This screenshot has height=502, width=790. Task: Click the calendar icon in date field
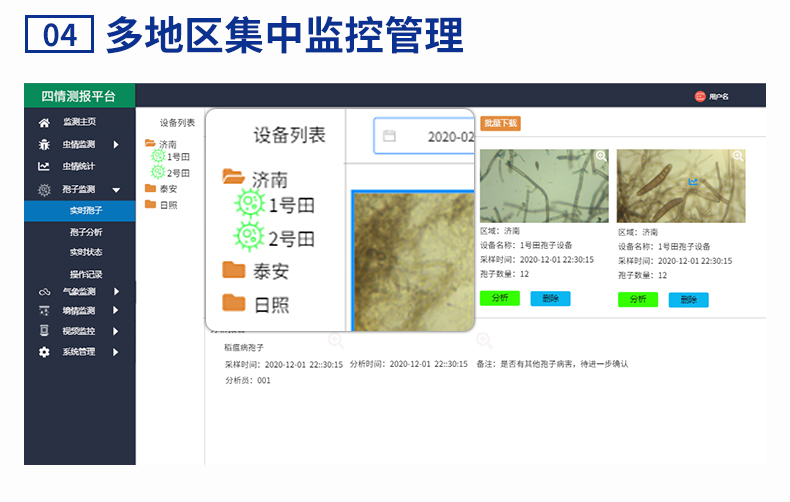(390, 136)
